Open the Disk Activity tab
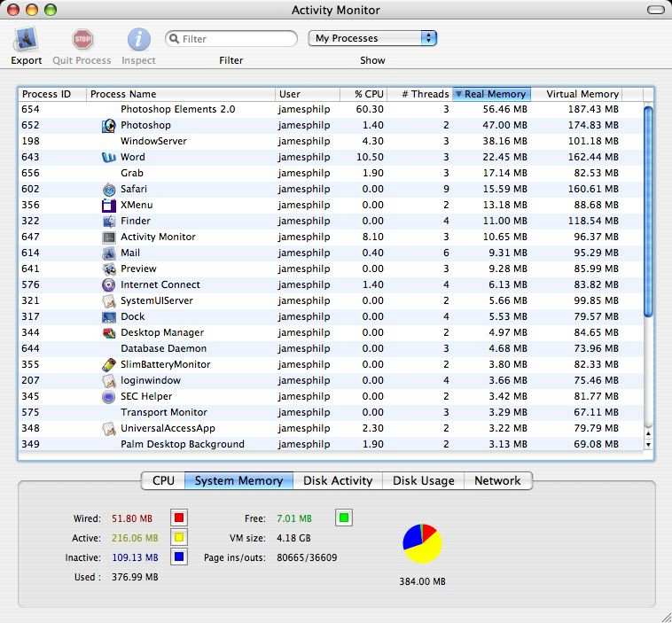This screenshot has width=672, height=623. point(338,480)
